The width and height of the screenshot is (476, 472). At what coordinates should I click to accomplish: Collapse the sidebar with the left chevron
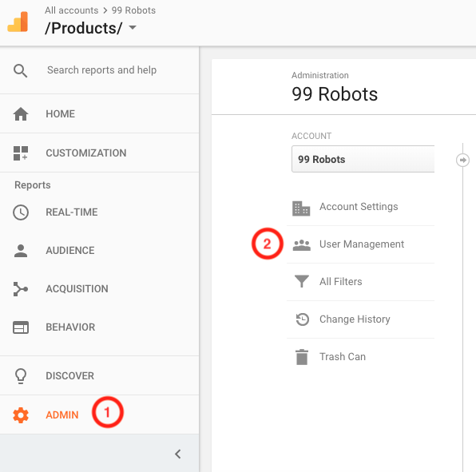tap(178, 454)
